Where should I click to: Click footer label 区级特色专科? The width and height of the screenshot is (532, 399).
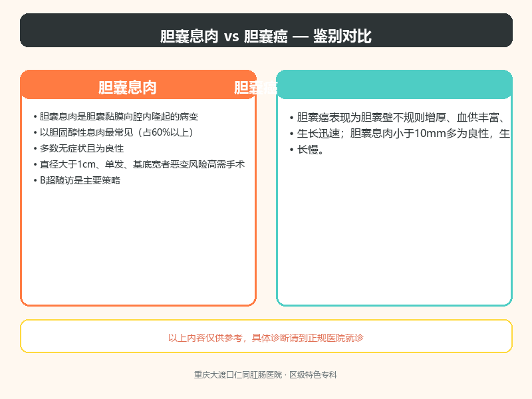click(x=313, y=375)
